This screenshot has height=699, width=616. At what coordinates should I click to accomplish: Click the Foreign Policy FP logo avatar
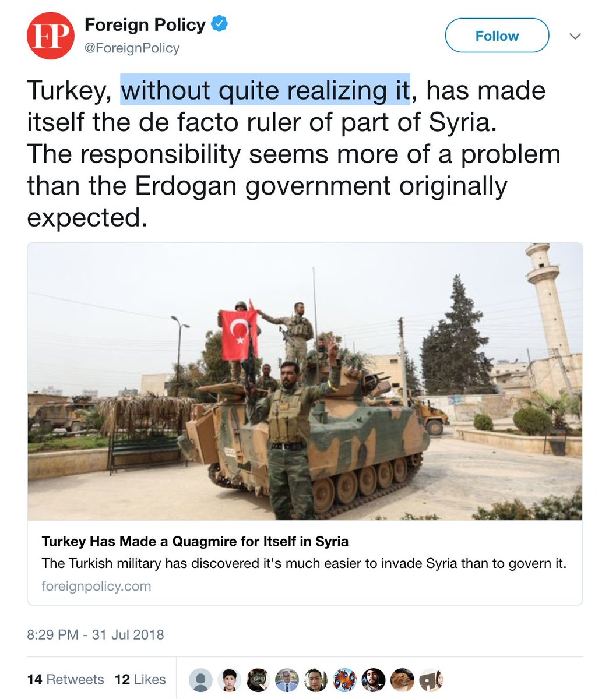click(51, 36)
